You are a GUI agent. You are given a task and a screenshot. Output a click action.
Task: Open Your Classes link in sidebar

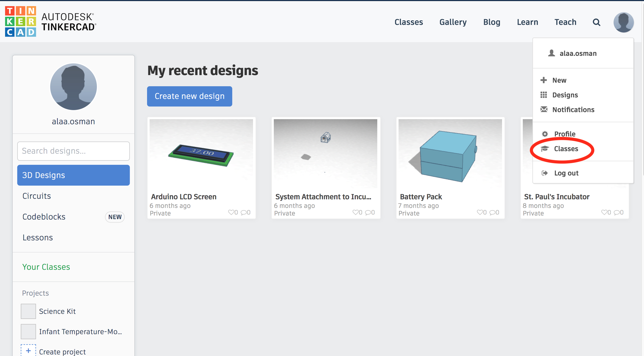(x=46, y=267)
